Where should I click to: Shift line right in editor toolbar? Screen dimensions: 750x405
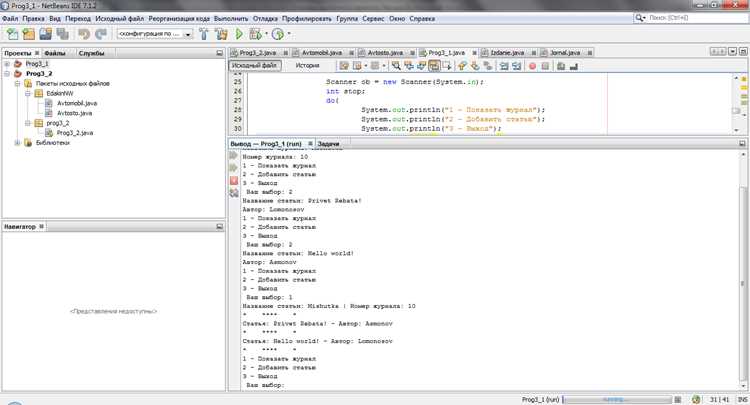[517, 66]
